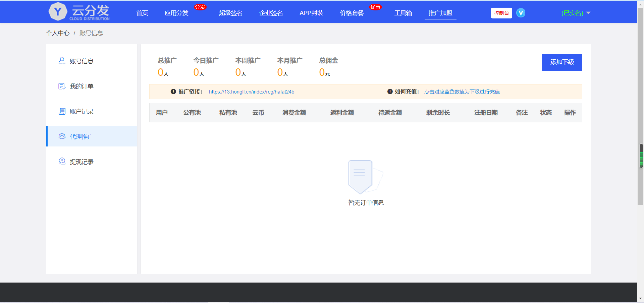This screenshot has height=303, width=644.
Task: Click the 添加下级 button
Action: 561,62
